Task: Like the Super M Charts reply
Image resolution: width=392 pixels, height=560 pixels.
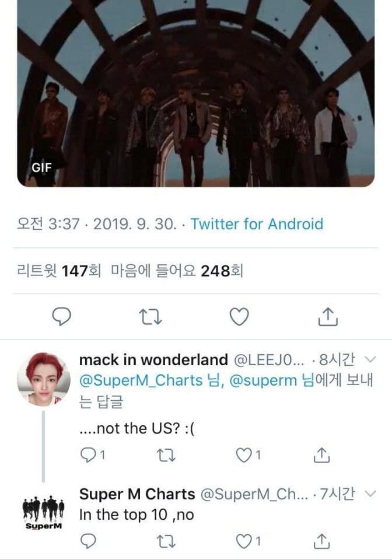Action: coord(243,542)
